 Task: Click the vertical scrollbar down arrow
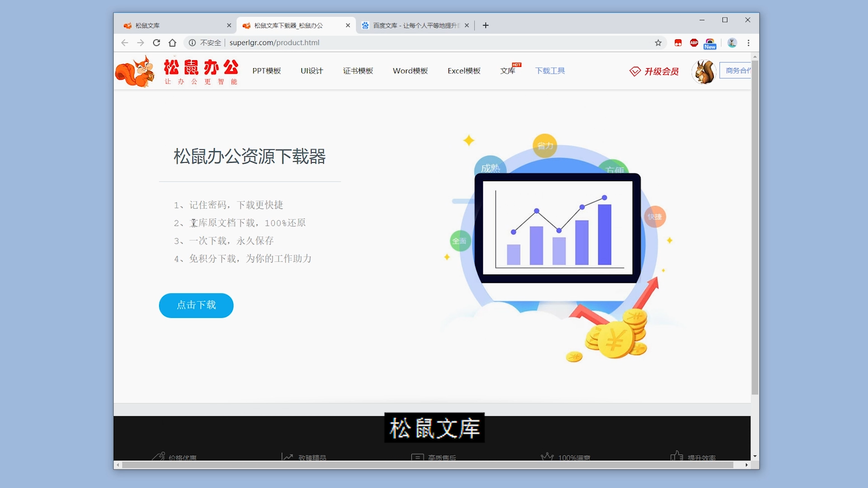click(755, 456)
